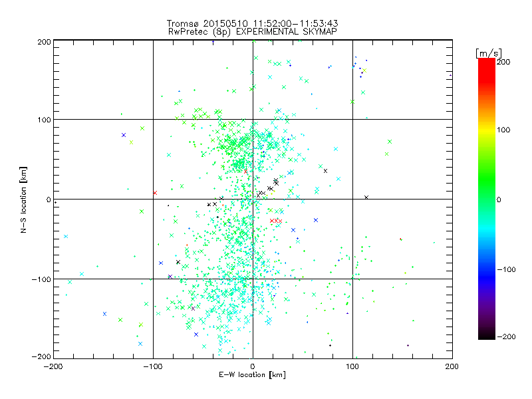
Task: Click the colorbar '-200' tick label
Action: point(506,336)
